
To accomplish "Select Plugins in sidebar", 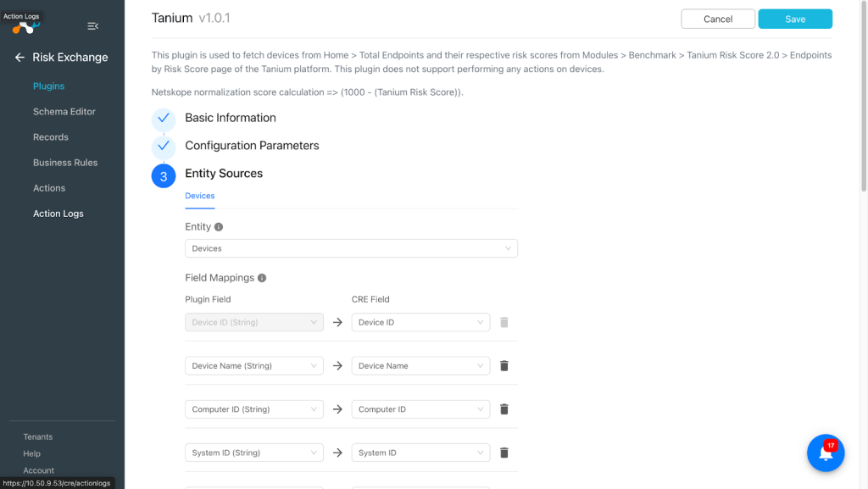I will pos(48,86).
